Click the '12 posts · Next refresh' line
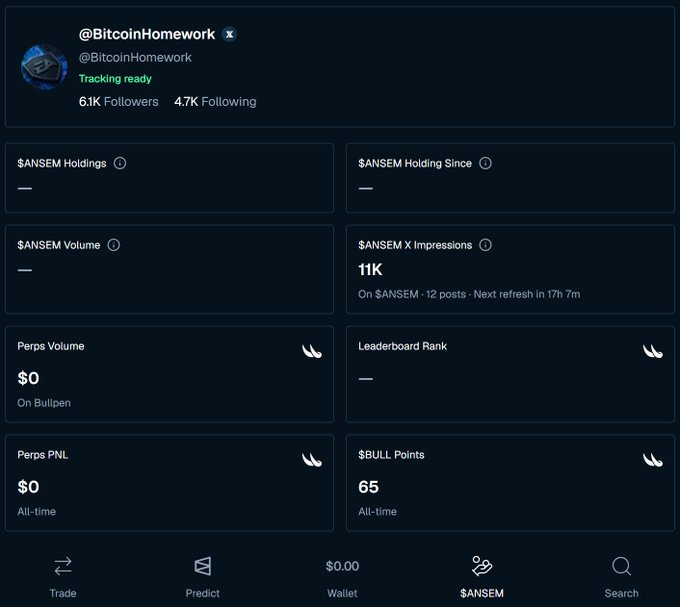 [x=469, y=294]
